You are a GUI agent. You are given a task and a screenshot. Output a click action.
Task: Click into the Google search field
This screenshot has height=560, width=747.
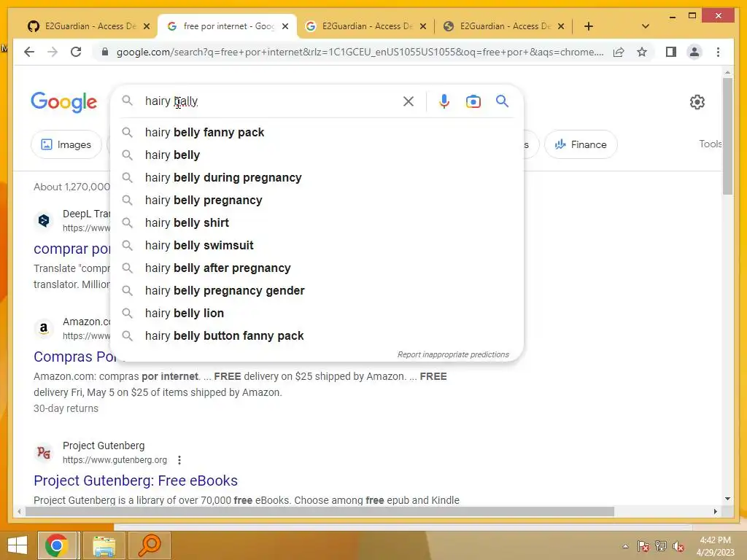(x=271, y=101)
